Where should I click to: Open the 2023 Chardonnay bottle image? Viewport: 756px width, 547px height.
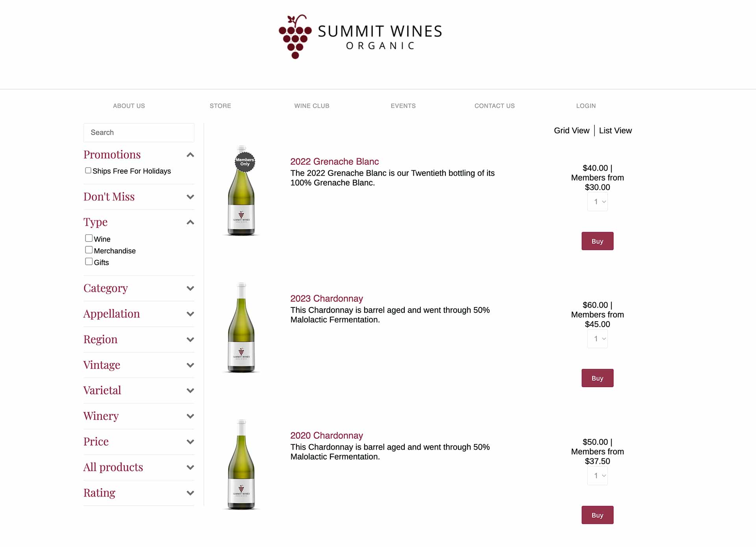click(241, 327)
